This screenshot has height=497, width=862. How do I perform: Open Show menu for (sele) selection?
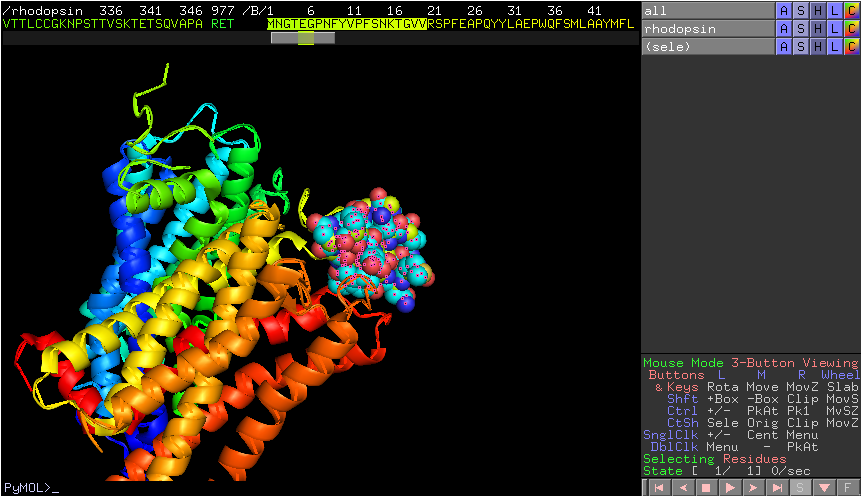800,47
